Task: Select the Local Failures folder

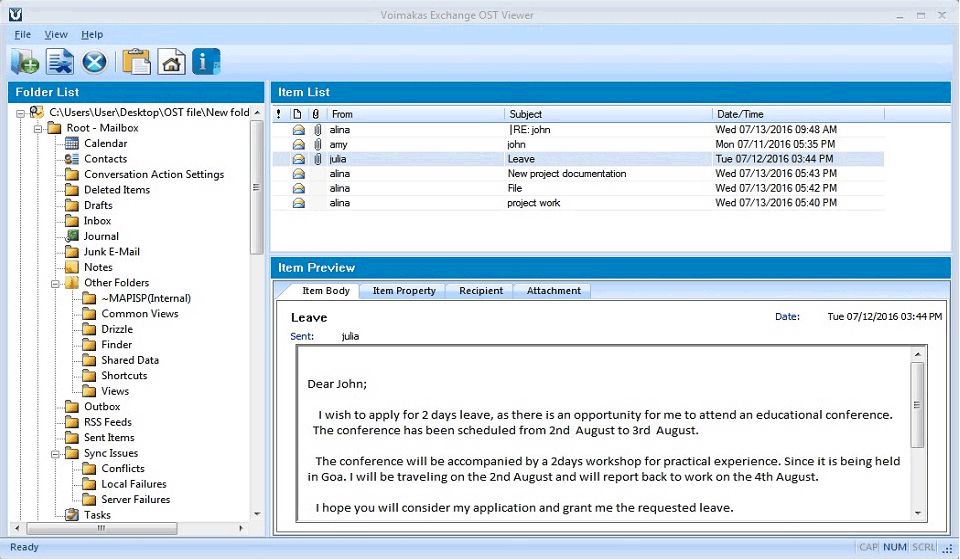Action: point(133,484)
